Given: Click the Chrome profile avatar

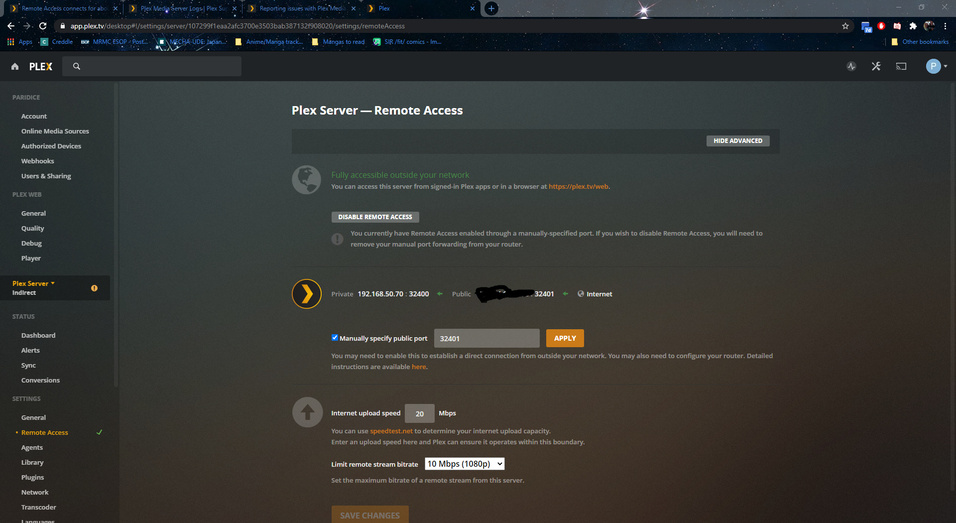Looking at the screenshot, I should 929,26.
